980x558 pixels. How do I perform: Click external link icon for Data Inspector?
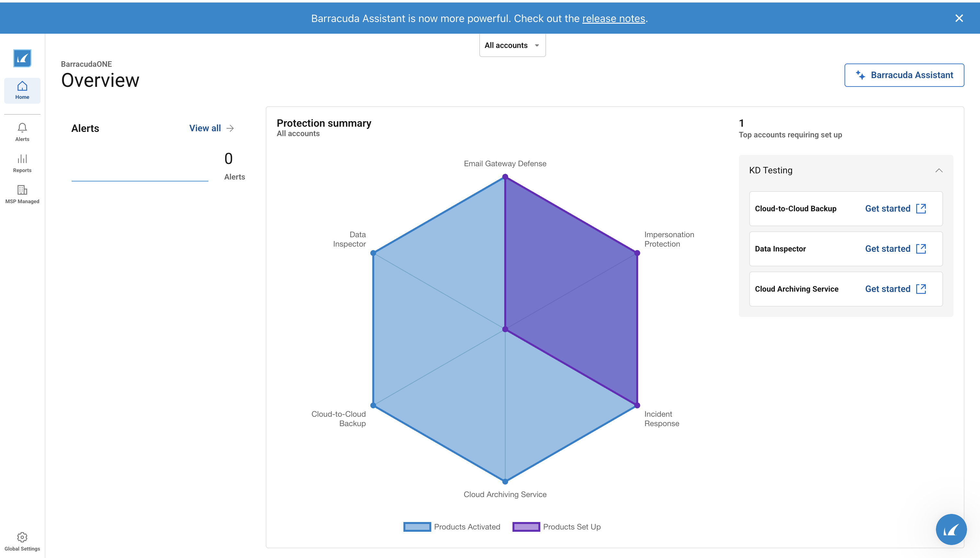pos(921,249)
